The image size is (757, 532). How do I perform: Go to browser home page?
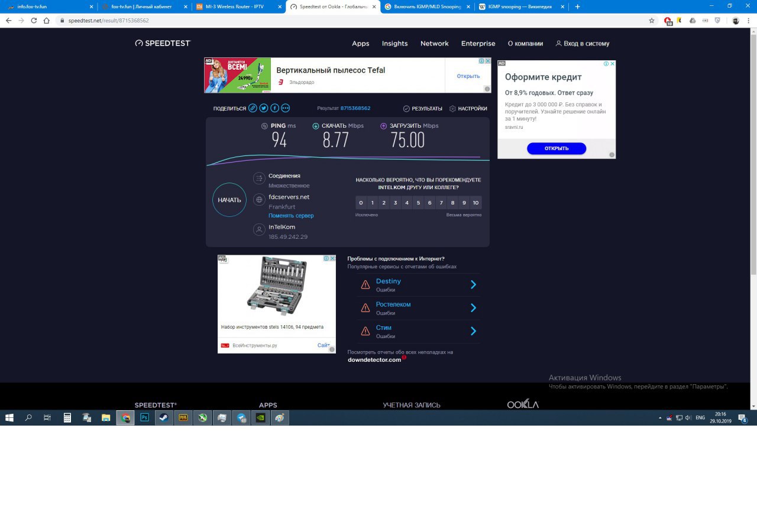46,20
